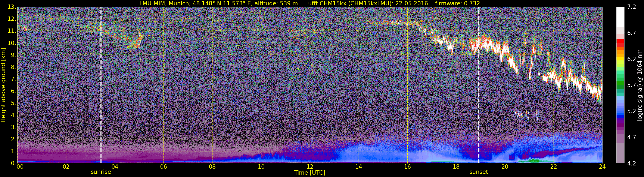Click the 'sunset' label below the time axis
Screen dimensions: 644x177
[x=479, y=172]
